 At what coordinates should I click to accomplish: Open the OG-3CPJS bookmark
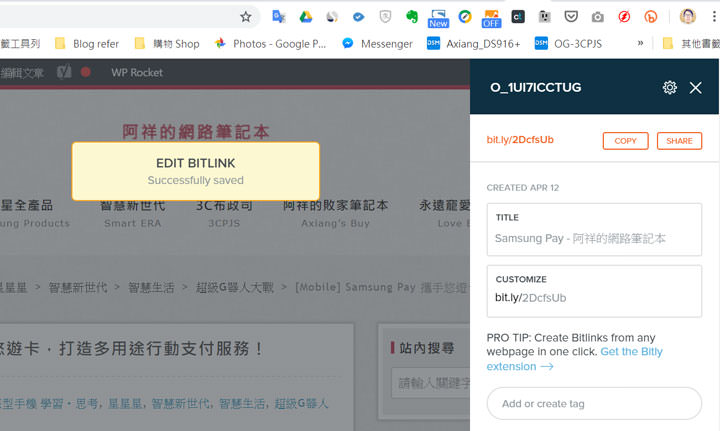tap(568, 44)
